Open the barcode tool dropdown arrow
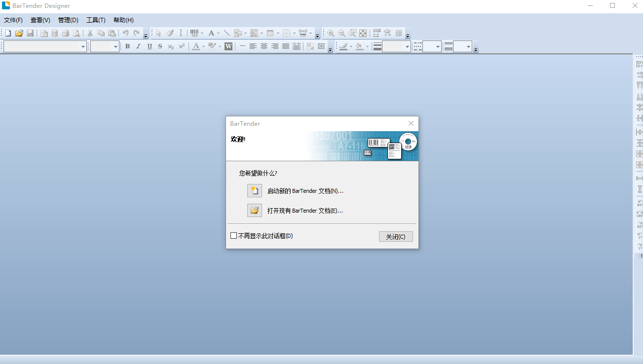643x364 pixels. (202, 33)
